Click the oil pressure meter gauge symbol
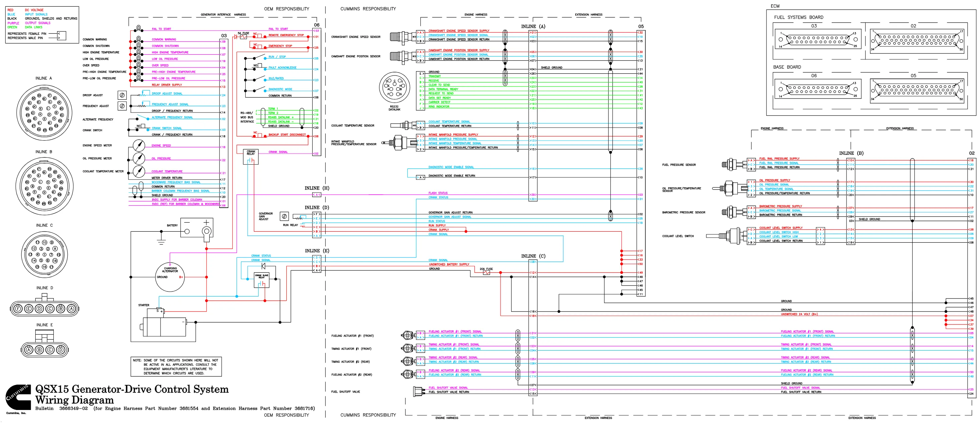 (139, 158)
